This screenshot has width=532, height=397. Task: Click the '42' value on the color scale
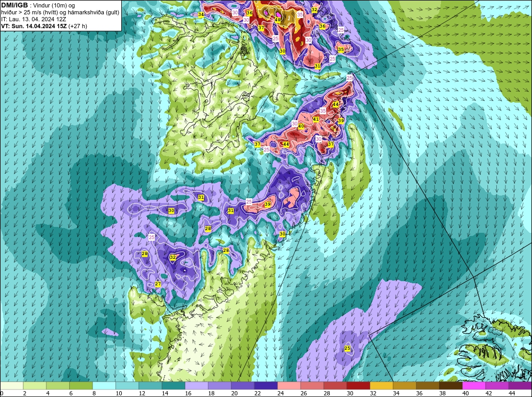point(488,393)
